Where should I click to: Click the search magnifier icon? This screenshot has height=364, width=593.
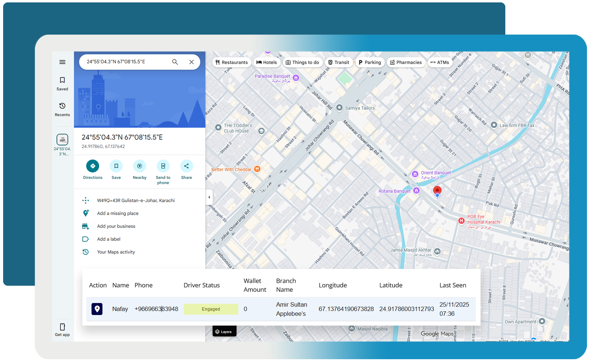pyautogui.click(x=175, y=62)
